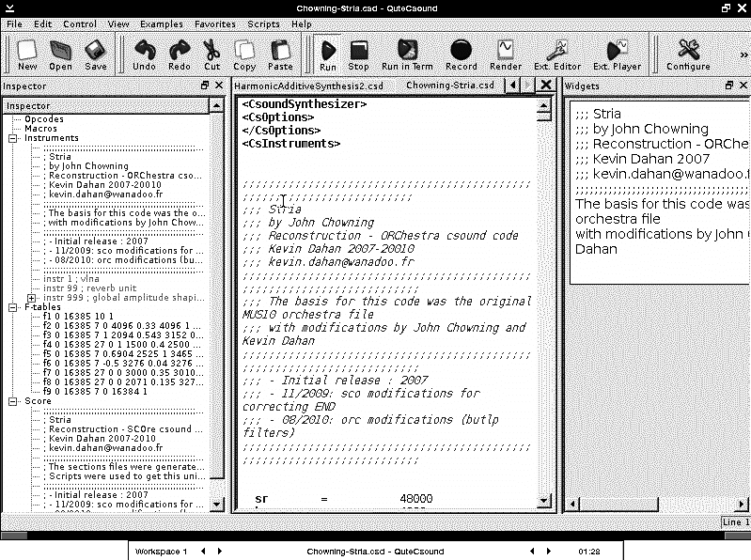Cut selection using the Cut icon

(211, 54)
